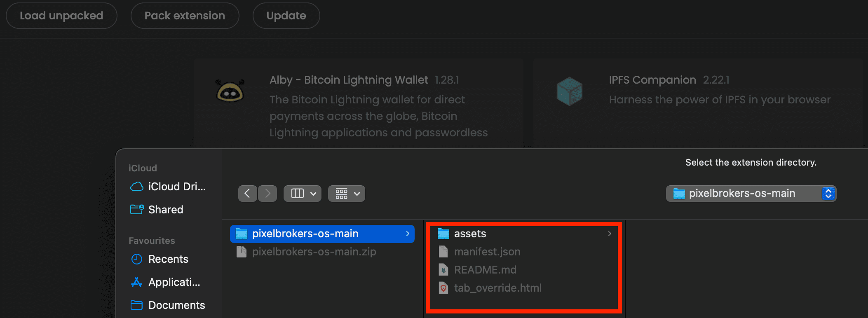This screenshot has height=318, width=868.
Task: Click the Update button
Action: tap(286, 16)
